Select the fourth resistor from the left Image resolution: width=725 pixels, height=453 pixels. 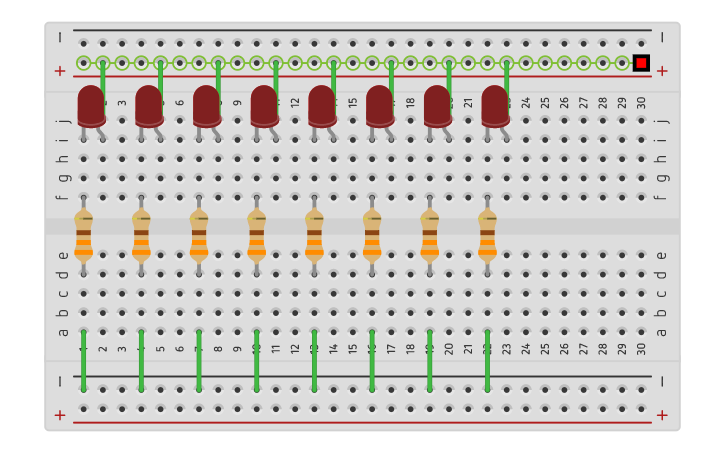[256, 235]
